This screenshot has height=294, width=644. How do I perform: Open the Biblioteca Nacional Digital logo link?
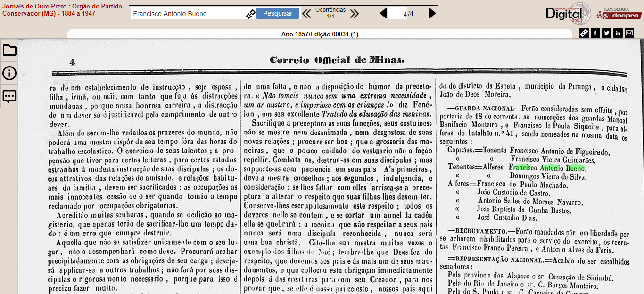tap(568, 13)
